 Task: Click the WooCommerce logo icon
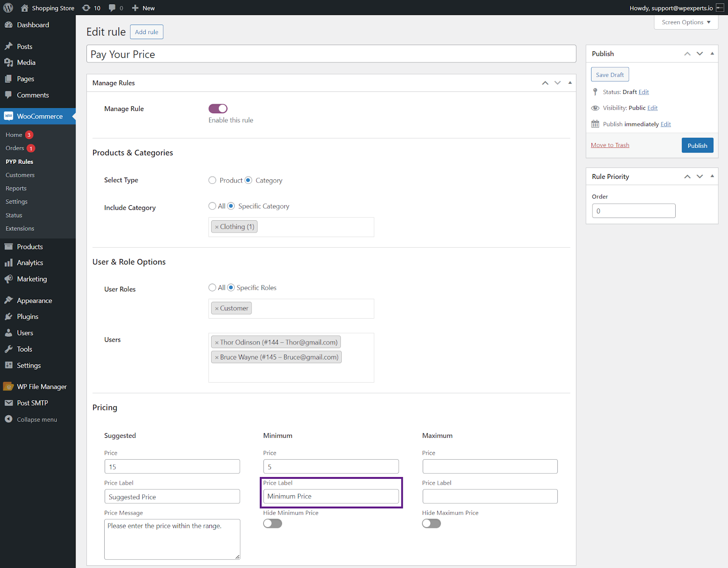pos(9,116)
